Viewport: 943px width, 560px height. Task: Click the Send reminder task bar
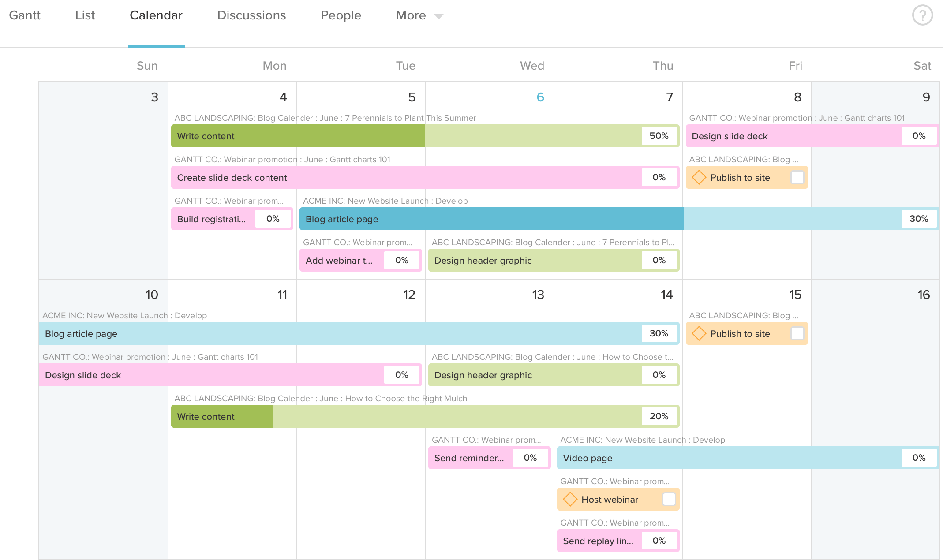[470, 458]
